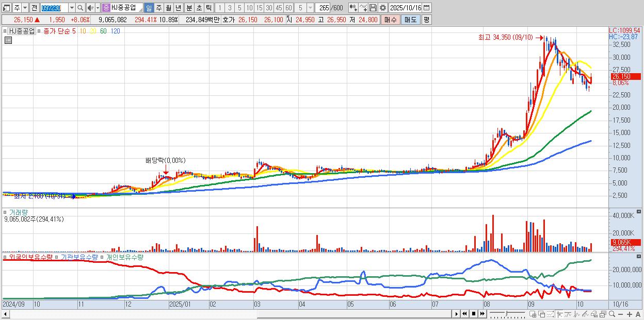This screenshot has width=644, height=320.
Task: Select interval preset 60
Action: pos(288,8)
